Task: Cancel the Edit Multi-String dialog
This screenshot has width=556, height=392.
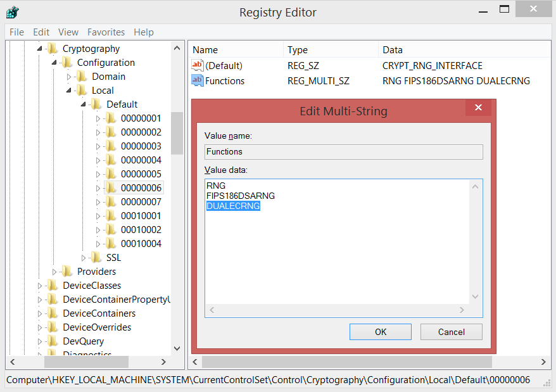Action: [x=452, y=332]
